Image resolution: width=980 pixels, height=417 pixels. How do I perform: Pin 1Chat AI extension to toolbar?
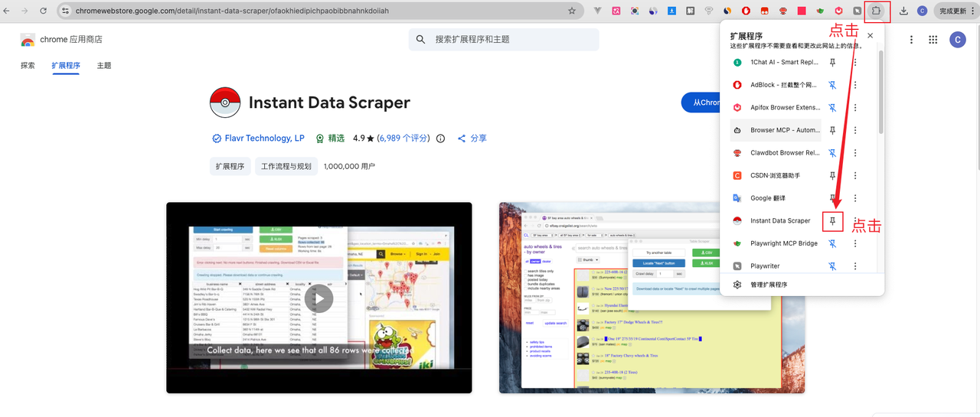(832, 63)
